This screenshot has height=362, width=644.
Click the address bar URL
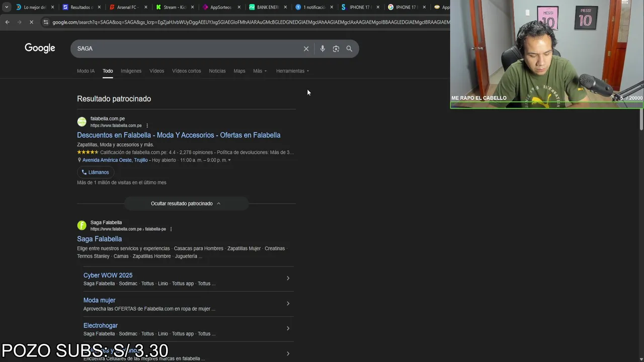click(x=251, y=22)
